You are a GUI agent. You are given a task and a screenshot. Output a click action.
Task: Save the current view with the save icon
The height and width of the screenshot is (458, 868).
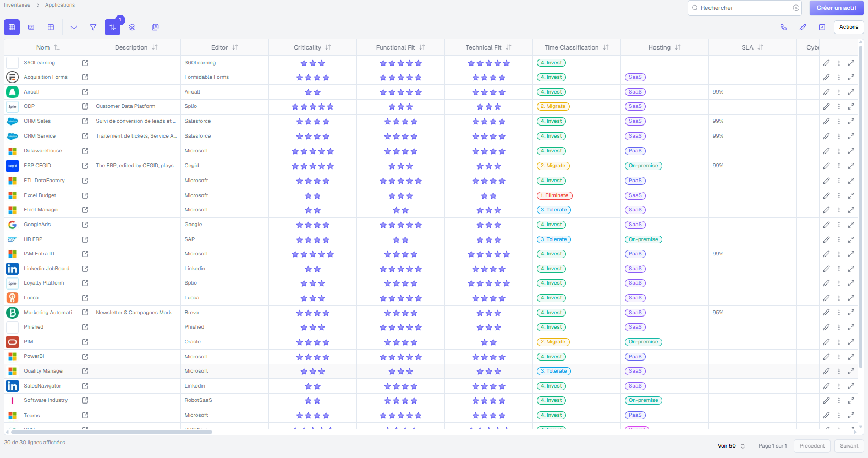pos(155,27)
